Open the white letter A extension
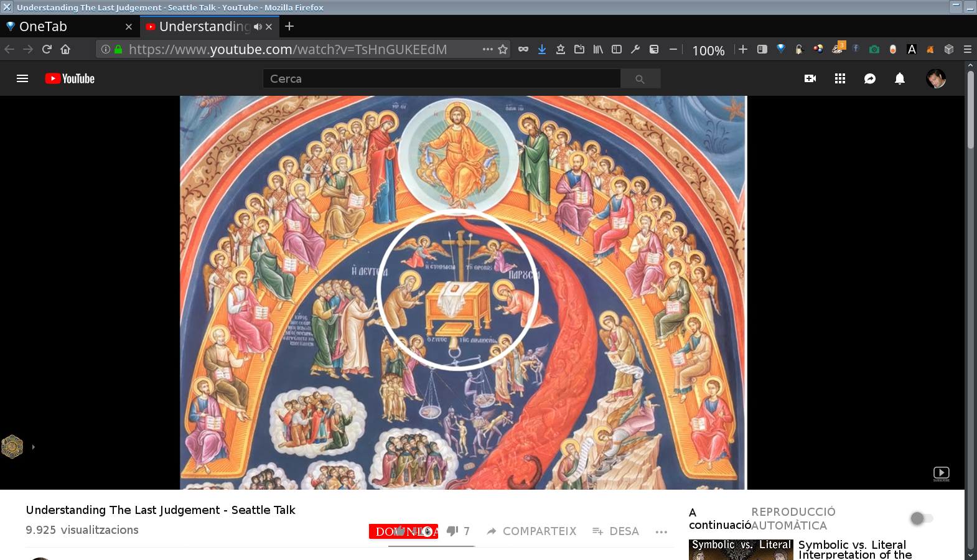The image size is (977, 560). [912, 49]
